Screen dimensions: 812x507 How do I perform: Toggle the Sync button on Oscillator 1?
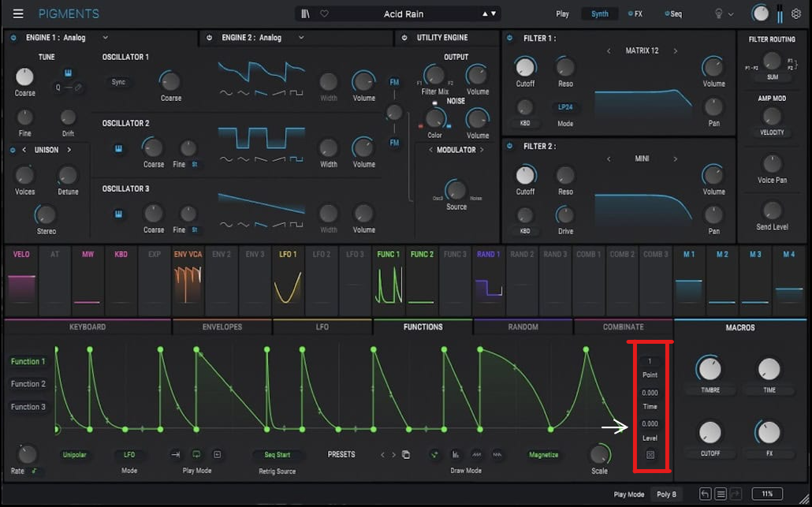pos(118,82)
